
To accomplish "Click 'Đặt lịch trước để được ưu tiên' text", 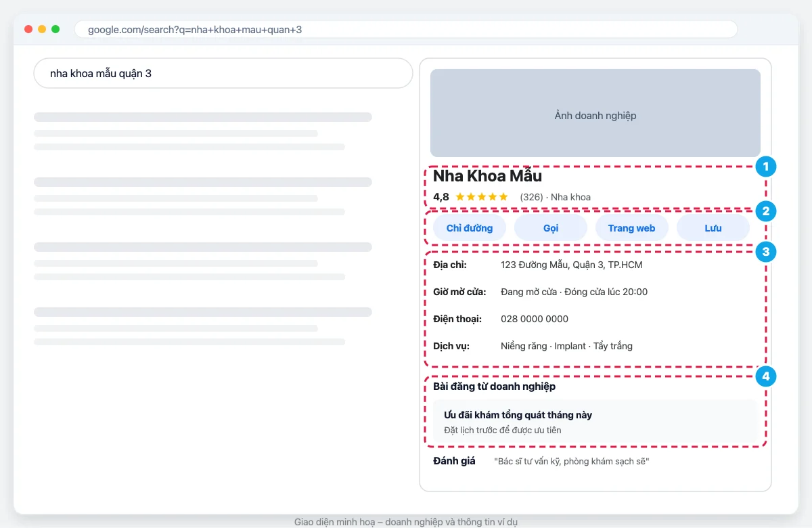I will pyautogui.click(x=502, y=430).
